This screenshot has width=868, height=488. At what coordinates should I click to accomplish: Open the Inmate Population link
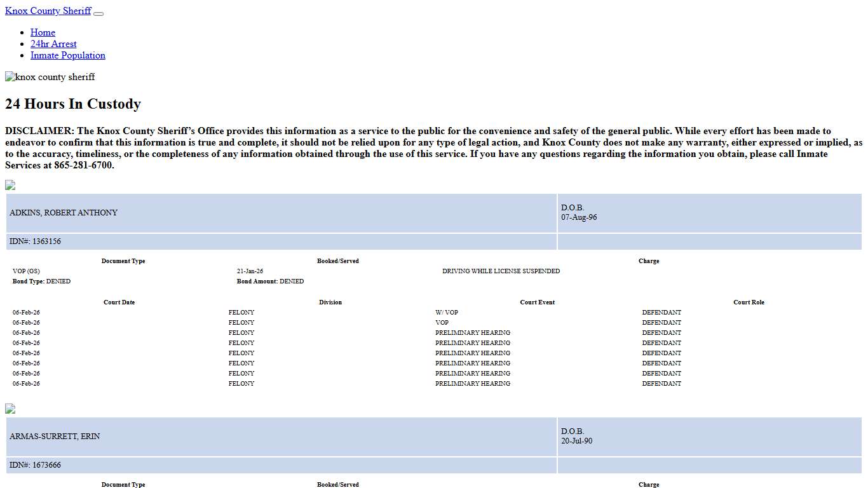pos(68,55)
